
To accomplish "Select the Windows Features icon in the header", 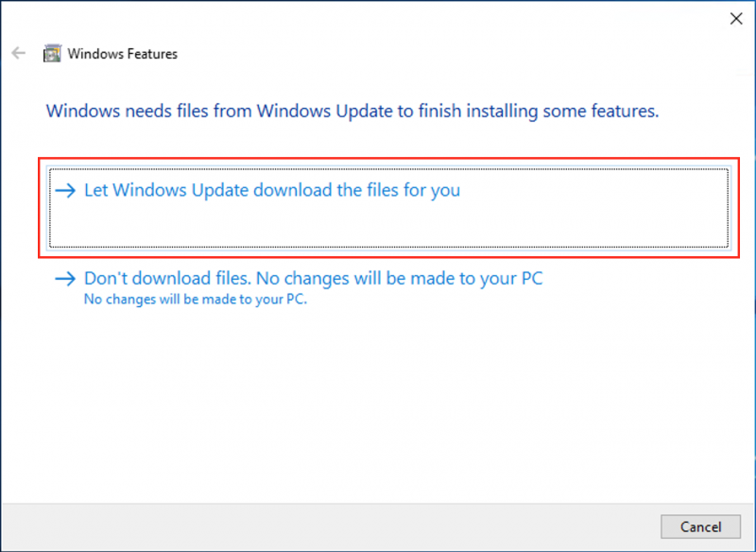I will [x=53, y=53].
